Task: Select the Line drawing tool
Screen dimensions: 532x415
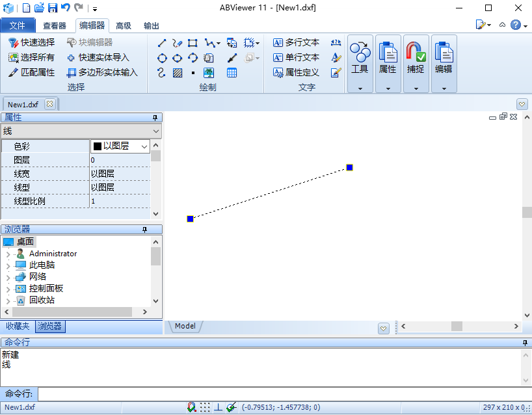Action: tap(162, 43)
